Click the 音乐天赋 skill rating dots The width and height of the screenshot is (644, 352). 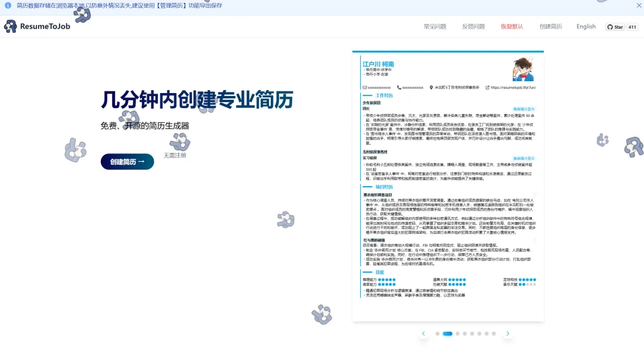pos(527,284)
